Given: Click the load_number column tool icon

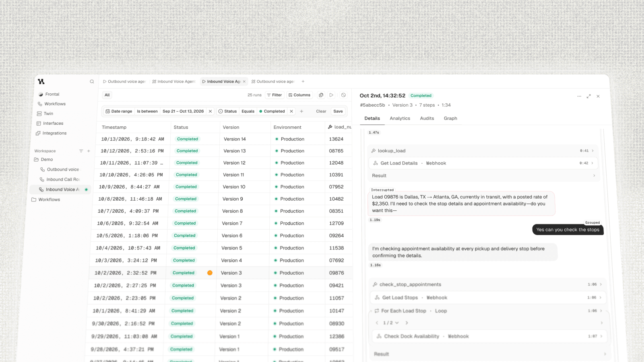Looking at the screenshot, I should (x=330, y=127).
